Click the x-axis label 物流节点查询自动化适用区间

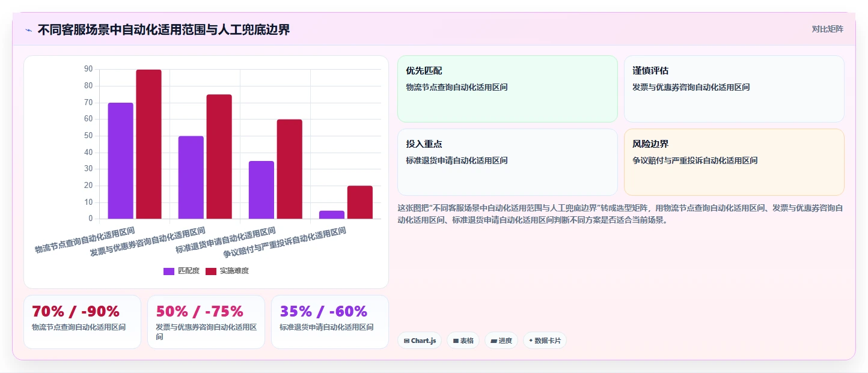pyautogui.click(x=85, y=240)
